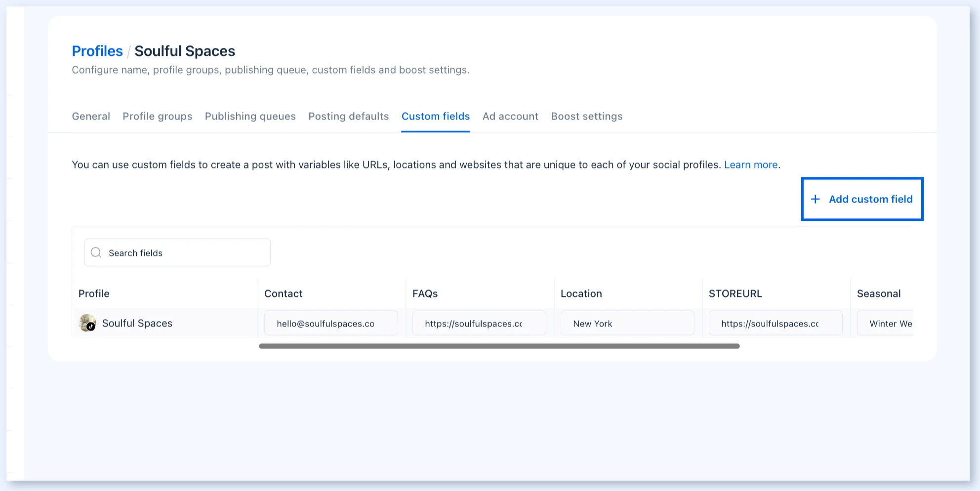
Task: Edit the STOREURL field value
Action: point(776,324)
